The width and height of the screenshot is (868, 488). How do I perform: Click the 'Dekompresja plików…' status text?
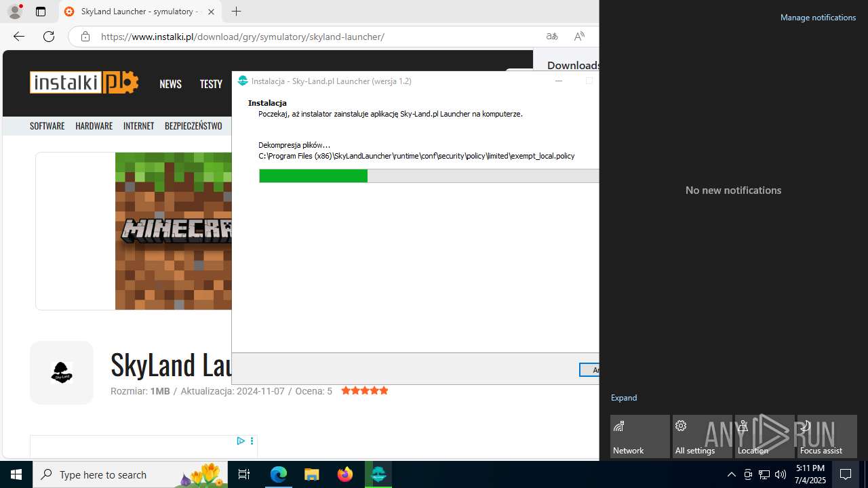click(x=294, y=145)
